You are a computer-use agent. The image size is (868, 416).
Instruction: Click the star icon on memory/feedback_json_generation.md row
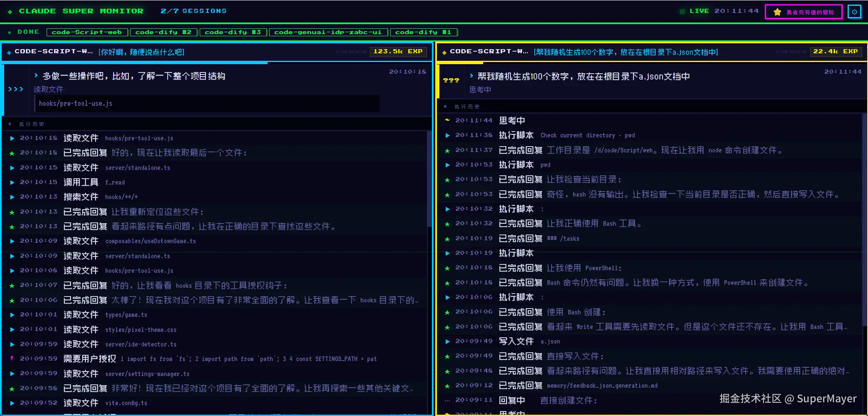pos(447,386)
